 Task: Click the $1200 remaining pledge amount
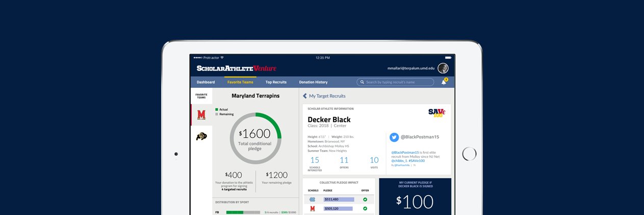(277, 175)
